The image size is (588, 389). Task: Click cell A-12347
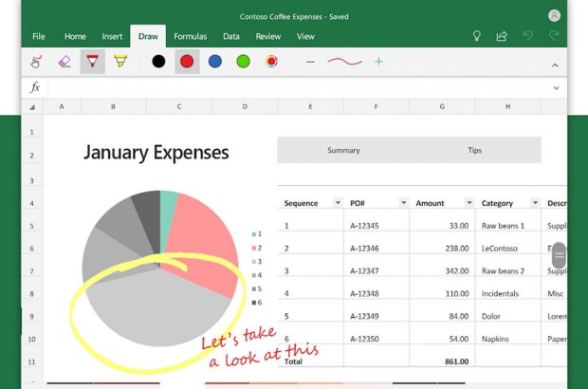click(364, 270)
